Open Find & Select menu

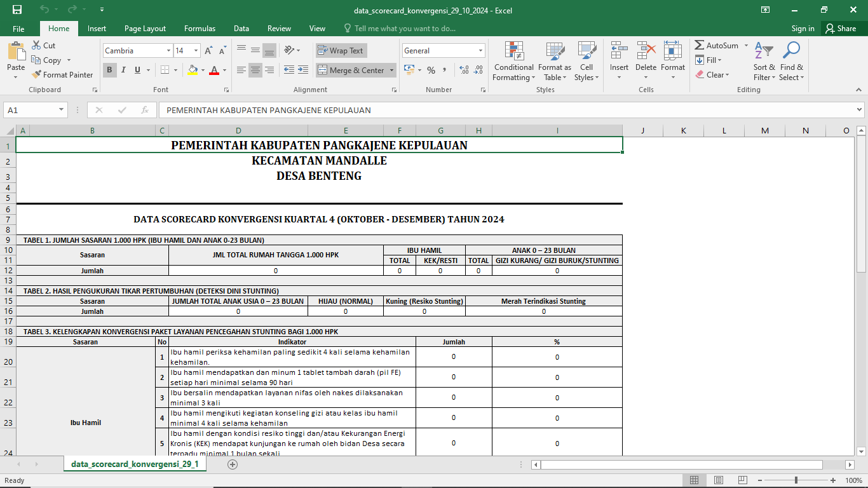pyautogui.click(x=792, y=62)
